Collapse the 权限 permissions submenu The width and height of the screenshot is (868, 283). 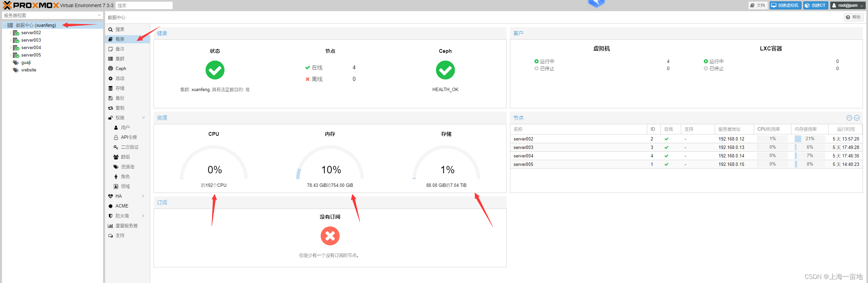(143, 118)
